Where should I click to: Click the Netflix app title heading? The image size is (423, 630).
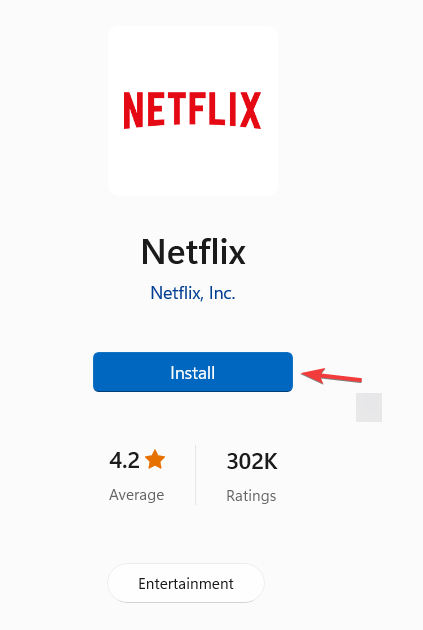click(x=193, y=252)
